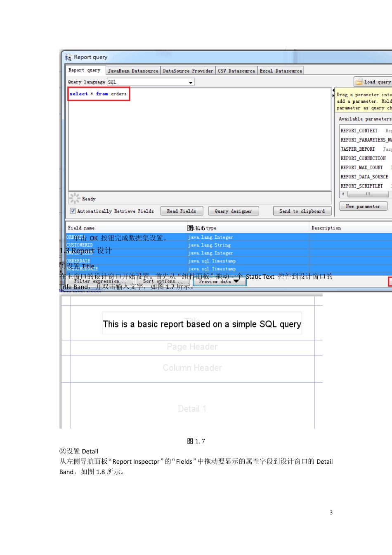Click the Filter expression button
This screenshot has height=555, width=392.
(x=100, y=281)
